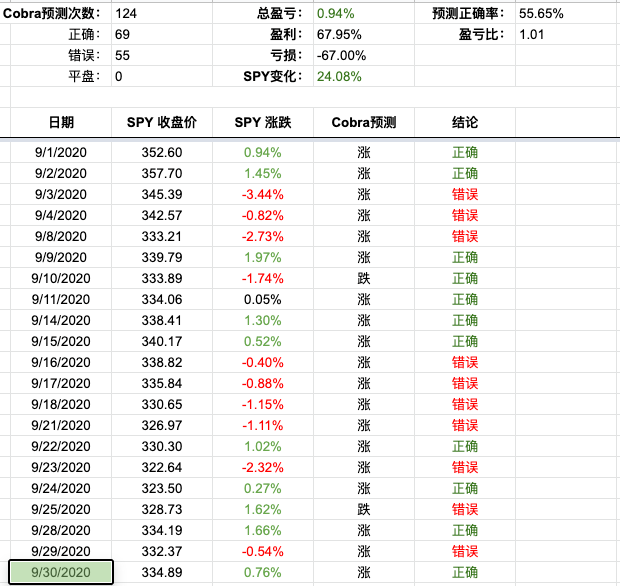Select the date cell 9/24/2020
620x586 pixels.
[61, 488]
